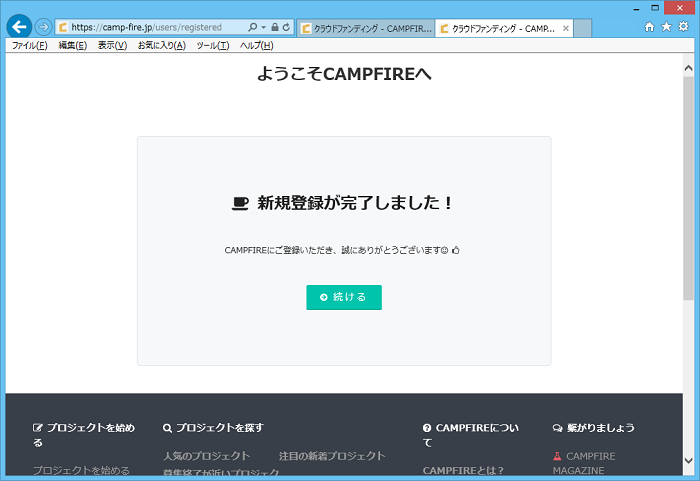
Task: Click the scrollbar up arrow
Action: tap(688, 68)
